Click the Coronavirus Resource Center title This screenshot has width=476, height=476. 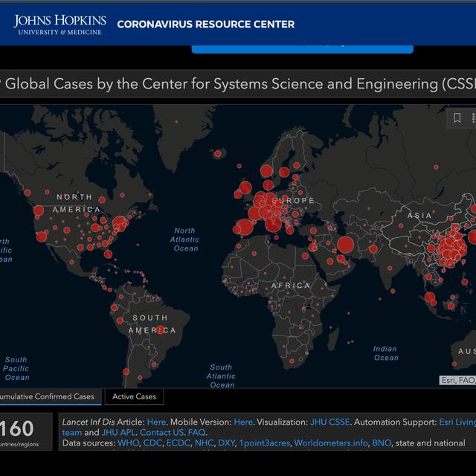[x=206, y=25]
